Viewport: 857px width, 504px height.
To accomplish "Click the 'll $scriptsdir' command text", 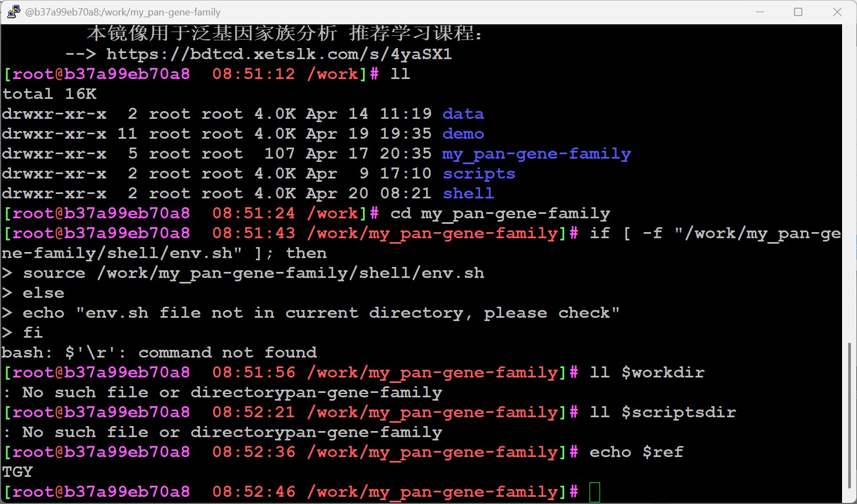I will pyautogui.click(x=663, y=412).
